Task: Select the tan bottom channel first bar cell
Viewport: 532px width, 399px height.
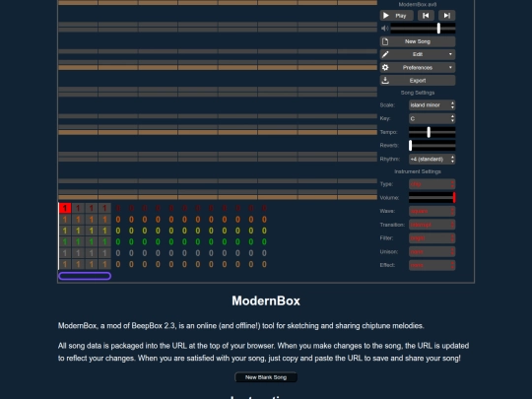Action: coord(65,264)
